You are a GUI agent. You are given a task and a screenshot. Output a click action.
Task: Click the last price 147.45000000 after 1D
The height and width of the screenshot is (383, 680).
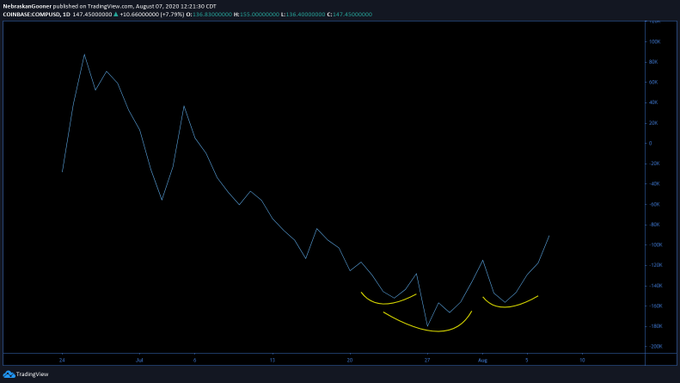click(92, 14)
